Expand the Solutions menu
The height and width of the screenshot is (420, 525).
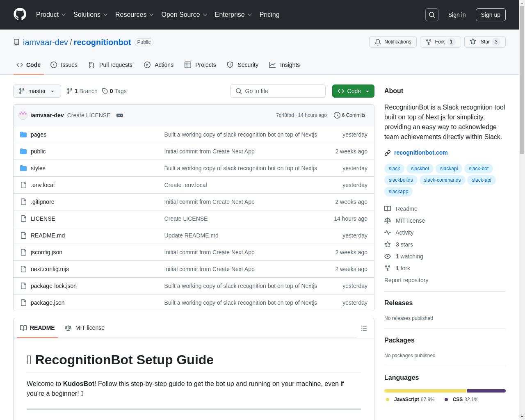click(x=91, y=15)
